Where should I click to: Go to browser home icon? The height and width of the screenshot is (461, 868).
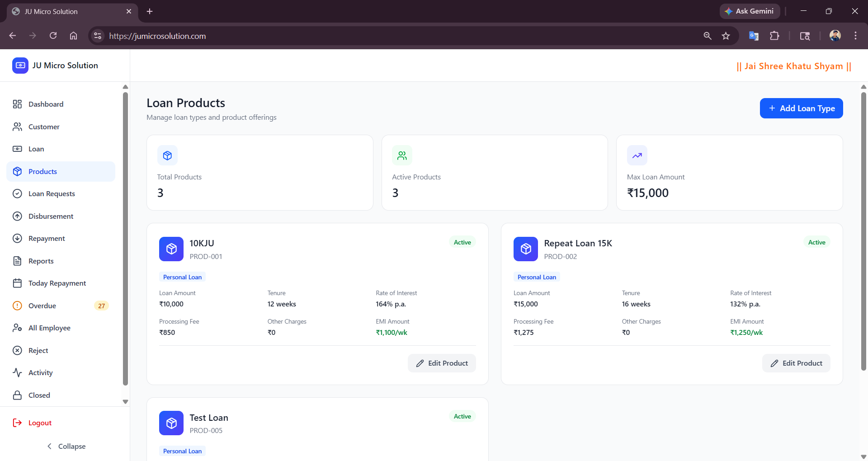[73, 36]
